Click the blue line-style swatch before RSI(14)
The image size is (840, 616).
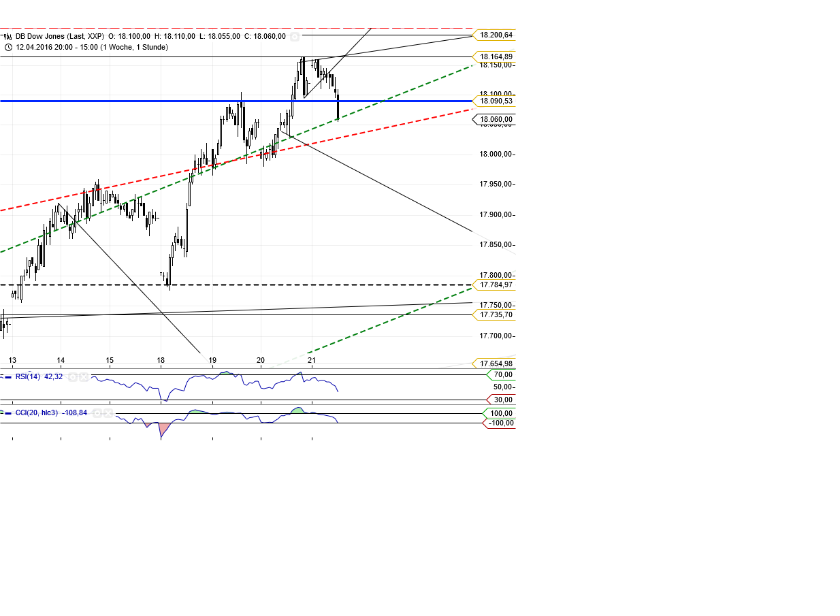pos(8,377)
